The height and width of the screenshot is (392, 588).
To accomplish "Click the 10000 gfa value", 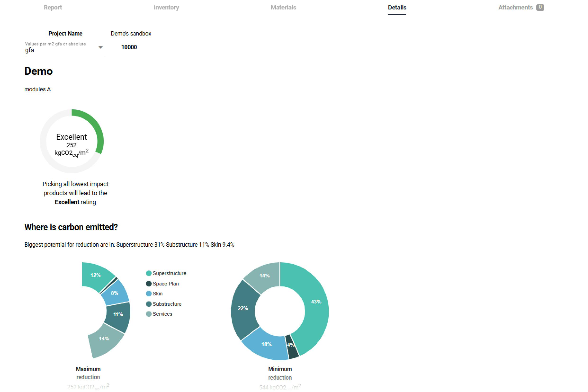I will (129, 47).
